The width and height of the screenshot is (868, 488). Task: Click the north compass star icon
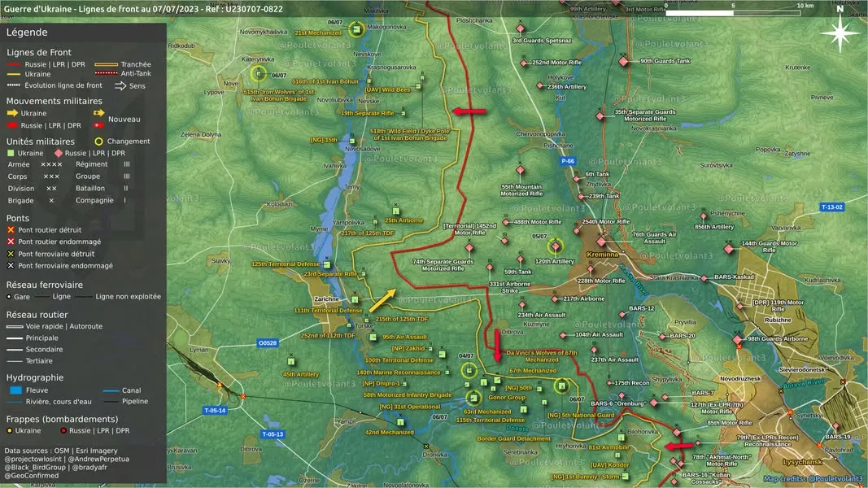click(840, 32)
